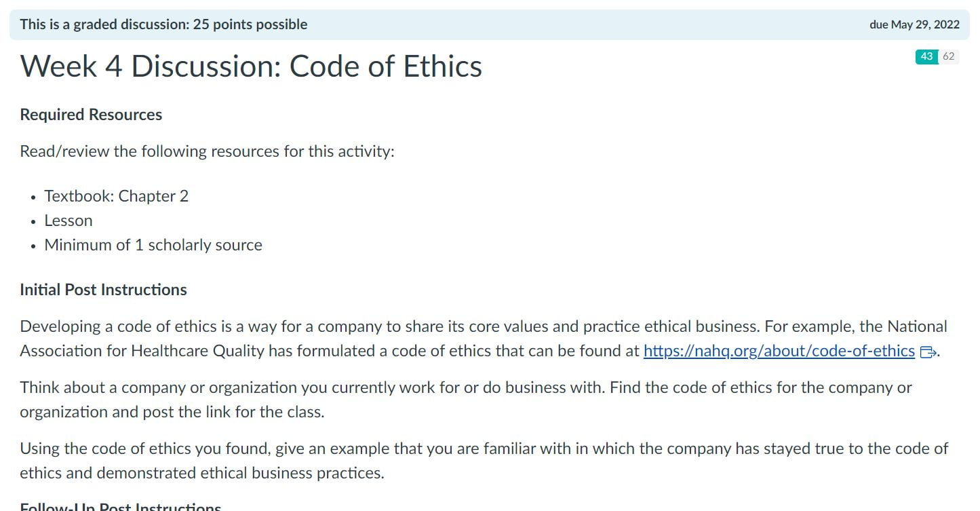Click the Lesson bullet item
The height and width of the screenshot is (511, 980).
(x=68, y=221)
